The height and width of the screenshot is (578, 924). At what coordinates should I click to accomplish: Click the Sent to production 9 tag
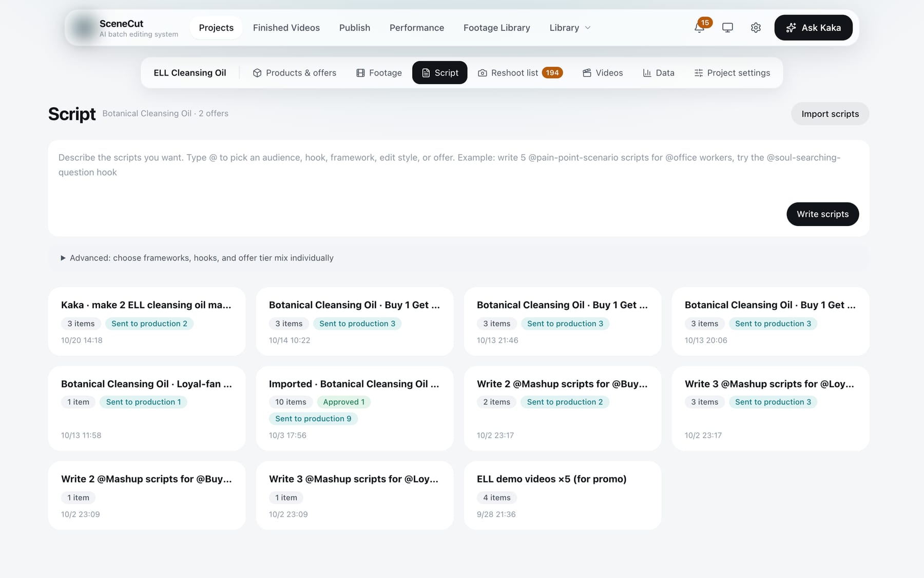[313, 419]
